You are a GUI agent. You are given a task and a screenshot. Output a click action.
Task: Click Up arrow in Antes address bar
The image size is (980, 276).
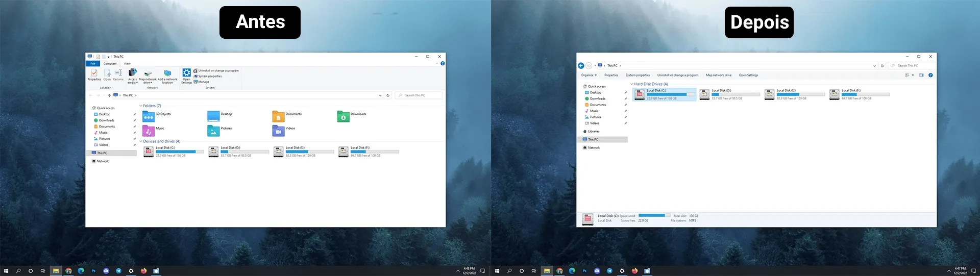point(109,95)
